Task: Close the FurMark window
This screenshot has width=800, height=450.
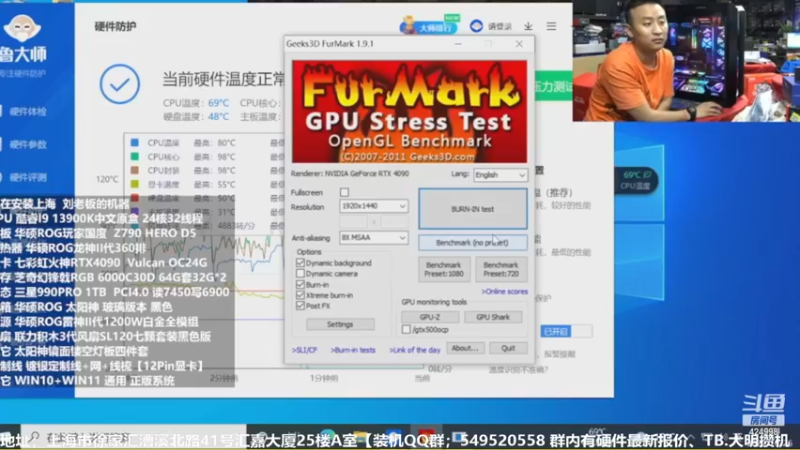Action: 519,44
